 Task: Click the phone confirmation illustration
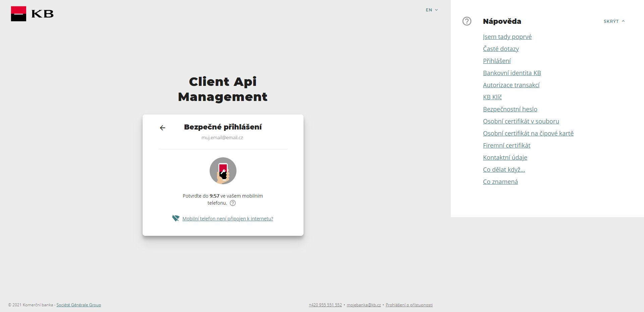point(223,171)
